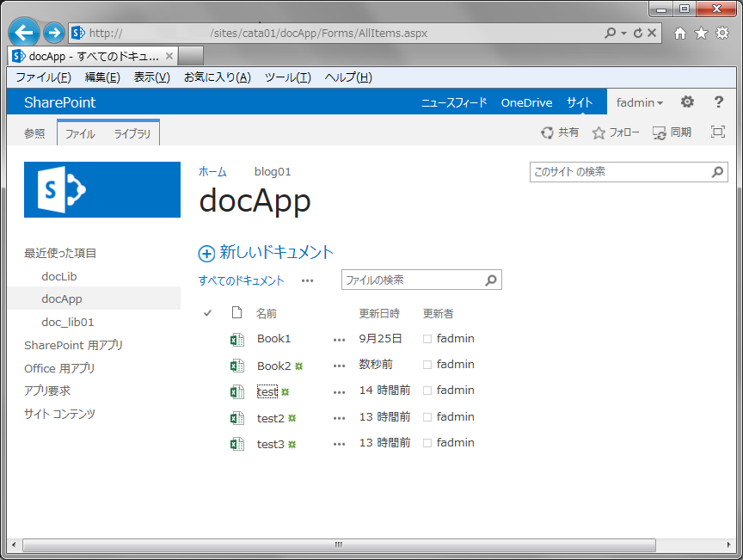Click the SharePoint settings gear icon
Image resolution: width=743 pixels, height=560 pixels.
[x=687, y=102]
